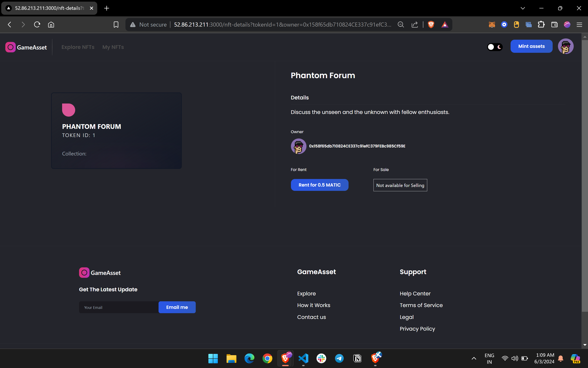Reload the page with refresh icon

[37, 25]
